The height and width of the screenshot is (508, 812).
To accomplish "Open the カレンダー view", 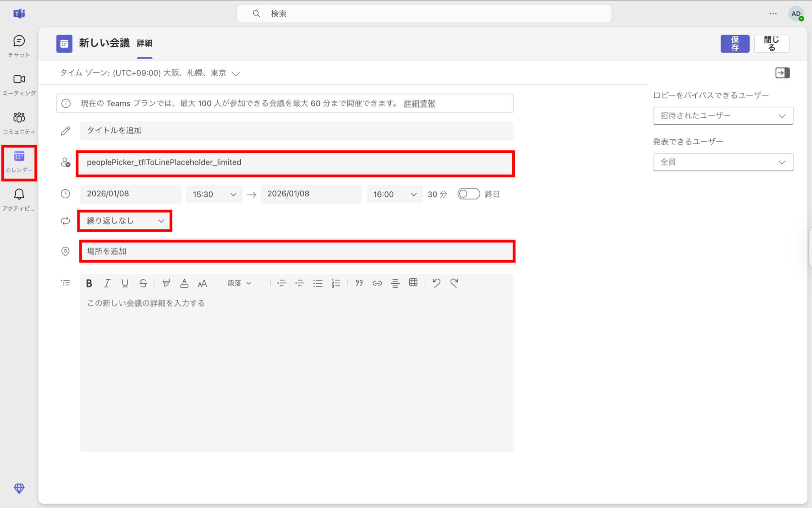I will click(19, 161).
